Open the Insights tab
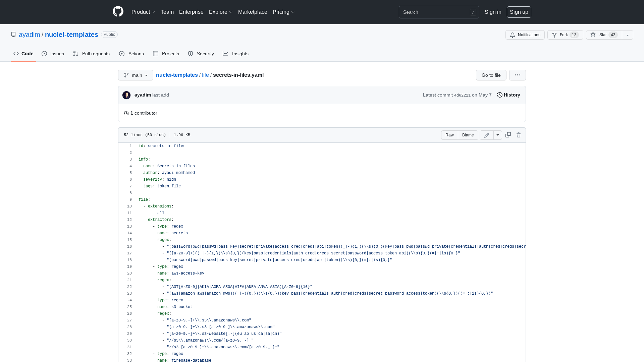Viewport: 644px width, 362px height. click(x=236, y=54)
